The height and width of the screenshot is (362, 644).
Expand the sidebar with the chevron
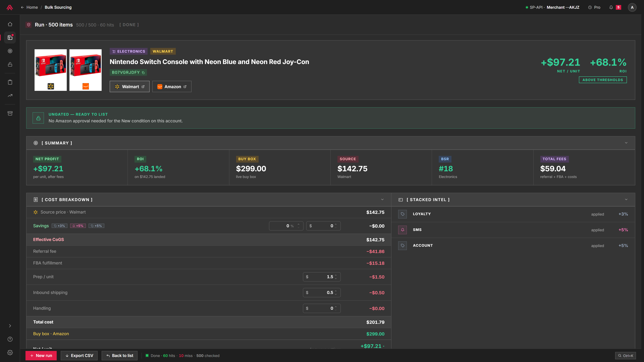pyautogui.click(x=10, y=326)
